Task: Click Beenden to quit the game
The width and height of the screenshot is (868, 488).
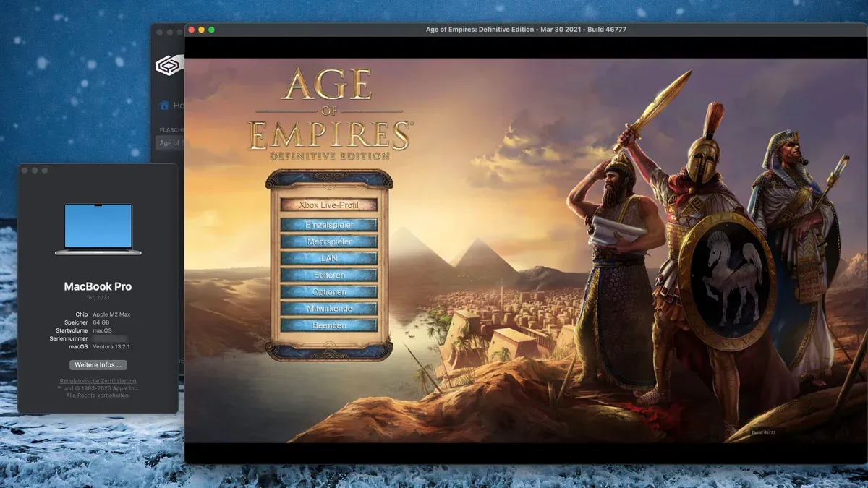Action: tap(329, 325)
